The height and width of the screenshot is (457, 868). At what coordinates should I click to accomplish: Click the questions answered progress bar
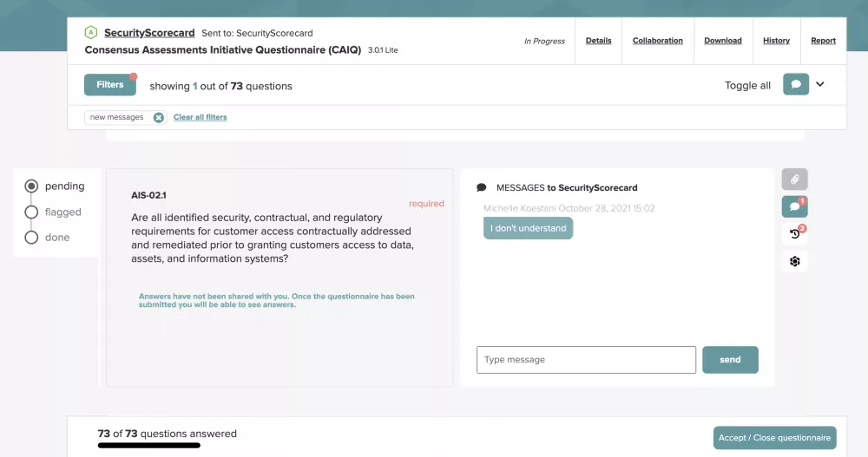click(149, 446)
